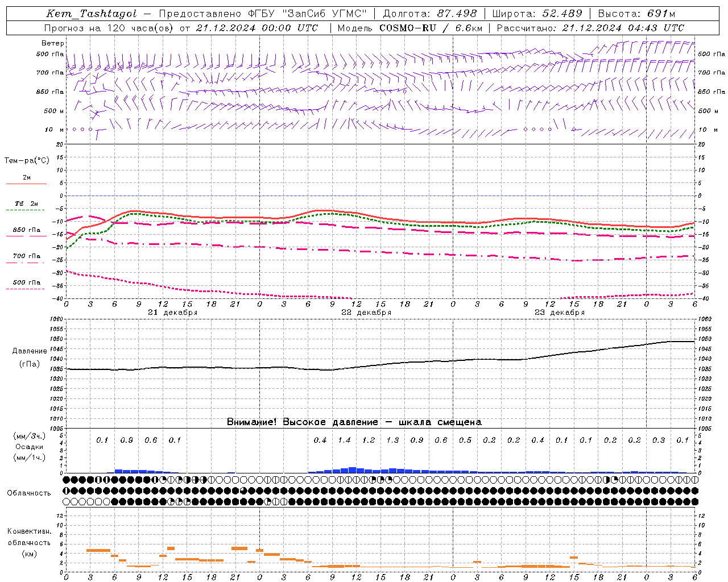The width and height of the screenshot is (728, 582).
Task: Select the 'Широта: 52.489' latitude value
Action: click(x=537, y=14)
